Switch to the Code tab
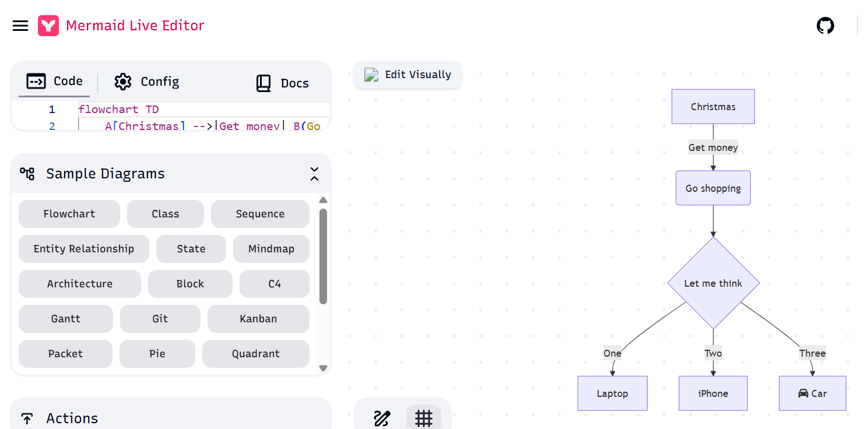The width and height of the screenshot is (868, 429). [x=55, y=82]
